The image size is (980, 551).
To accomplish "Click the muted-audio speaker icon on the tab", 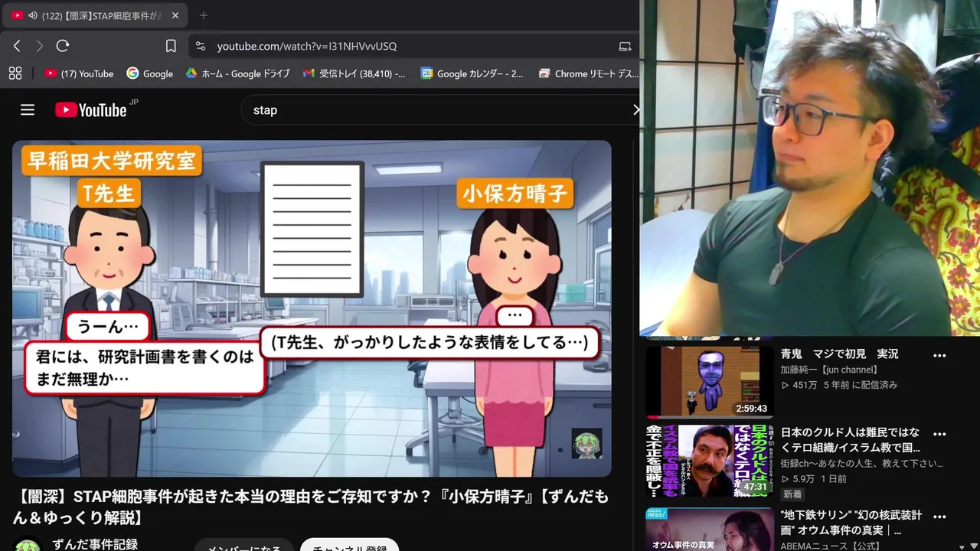I will click(x=32, y=15).
